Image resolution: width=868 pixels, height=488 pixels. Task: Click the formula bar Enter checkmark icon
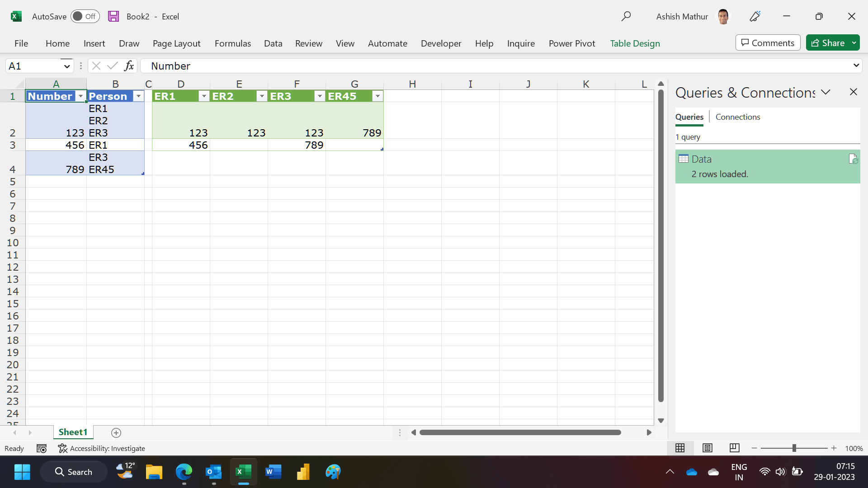click(x=113, y=66)
